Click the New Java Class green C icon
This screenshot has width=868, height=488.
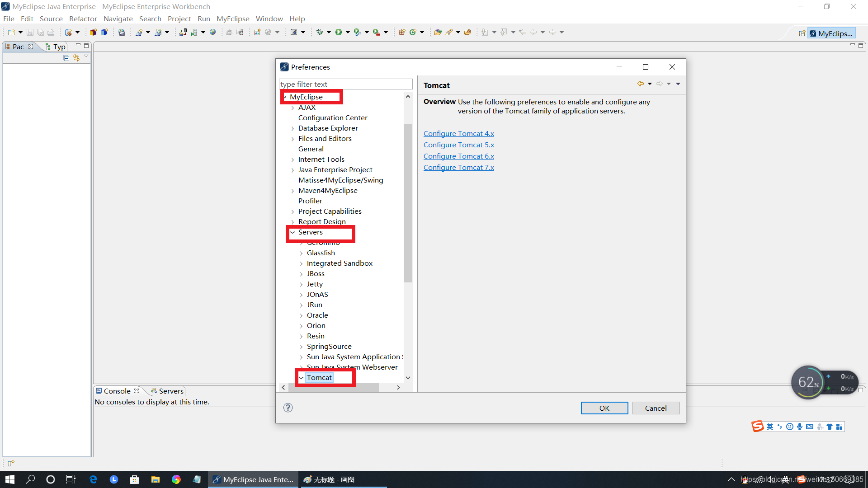(x=413, y=32)
